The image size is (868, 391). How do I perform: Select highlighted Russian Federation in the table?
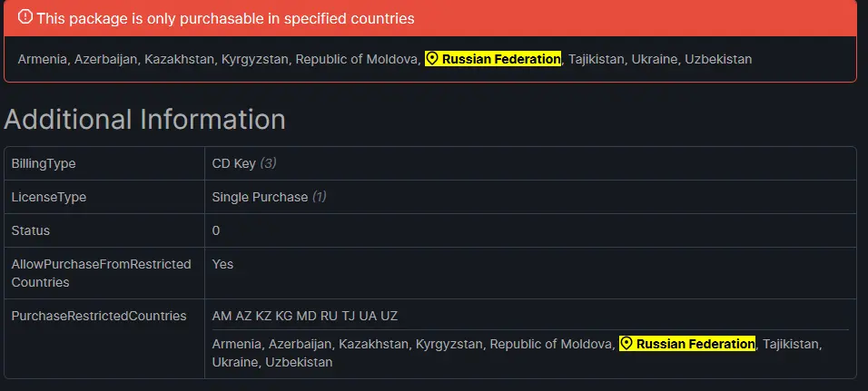[687, 344]
